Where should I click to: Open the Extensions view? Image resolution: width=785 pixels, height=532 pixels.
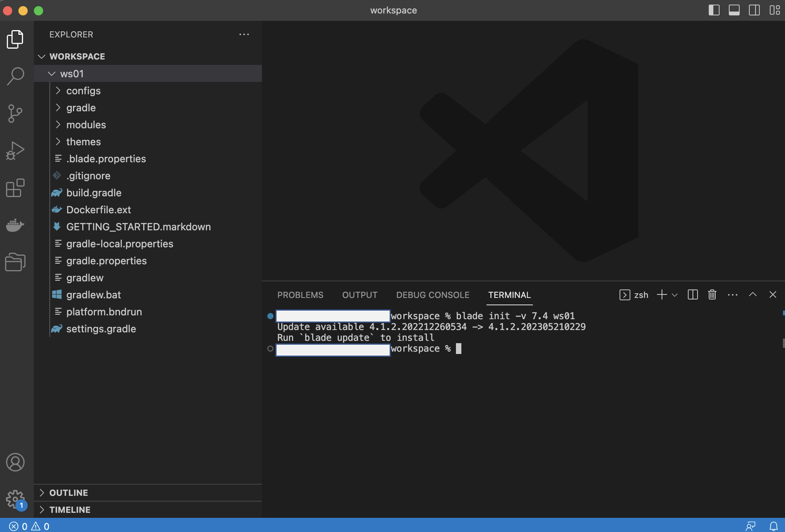(x=15, y=188)
